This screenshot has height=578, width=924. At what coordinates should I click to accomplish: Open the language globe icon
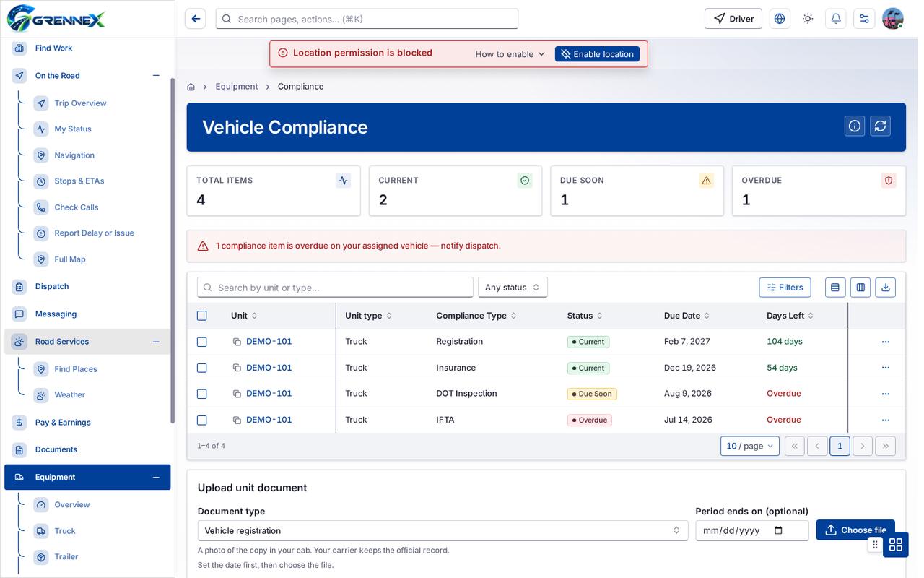pyautogui.click(x=780, y=19)
